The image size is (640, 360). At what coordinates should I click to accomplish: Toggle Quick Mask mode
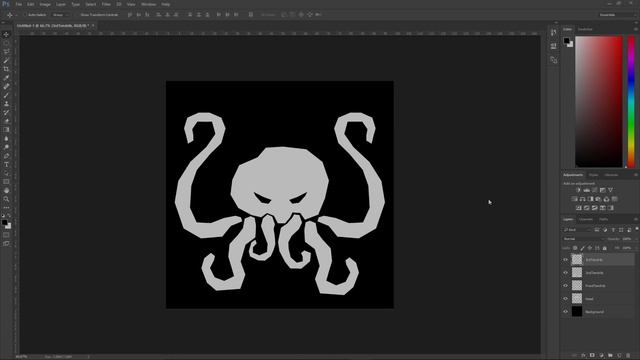[6, 235]
